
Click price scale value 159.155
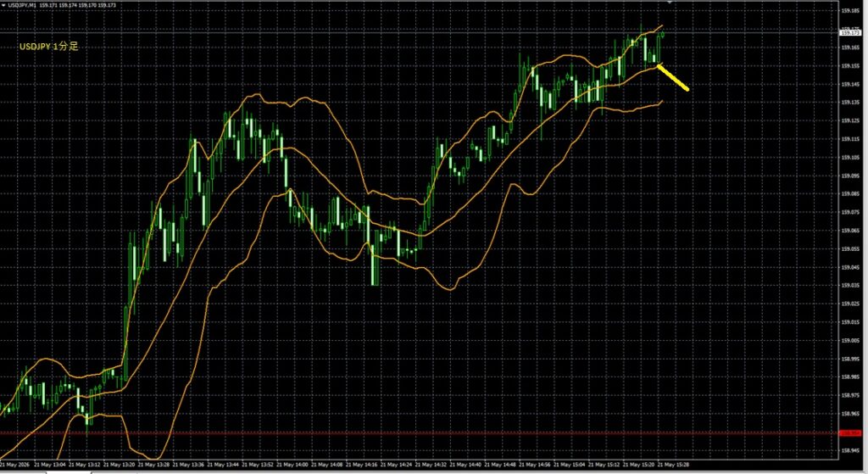[849, 65]
